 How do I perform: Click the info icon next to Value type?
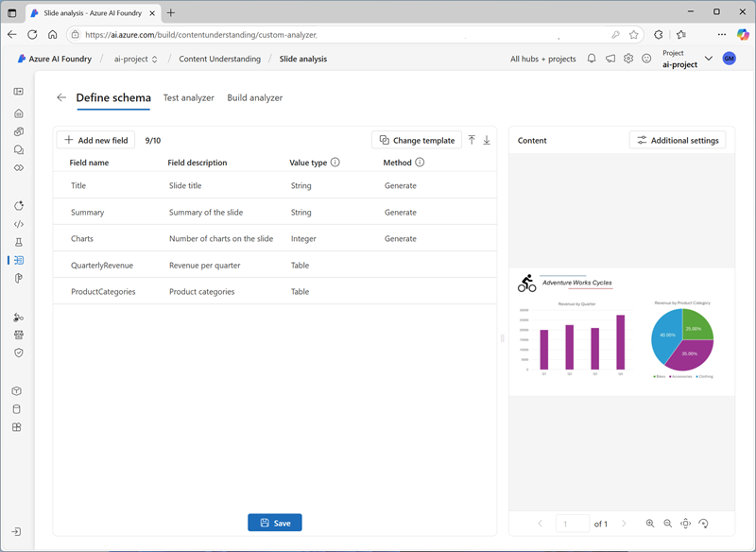pyautogui.click(x=335, y=163)
